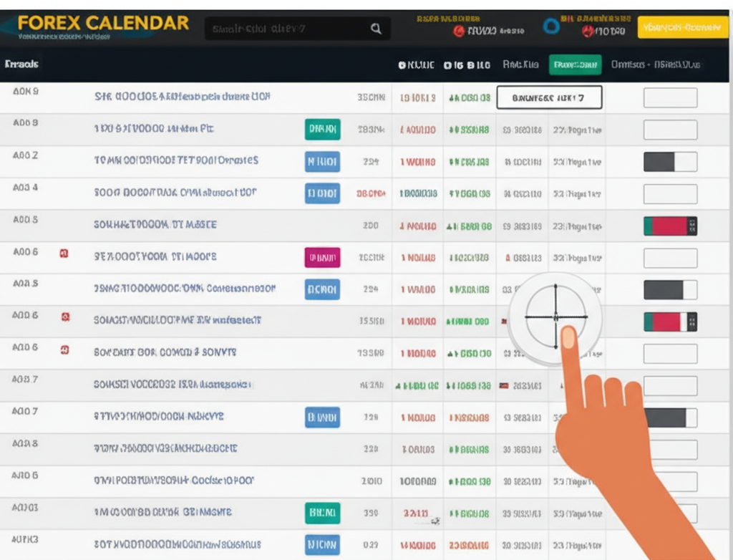This screenshot has width=733, height=560.
Task: Click the green button in the filter bar
Action: 575,65
